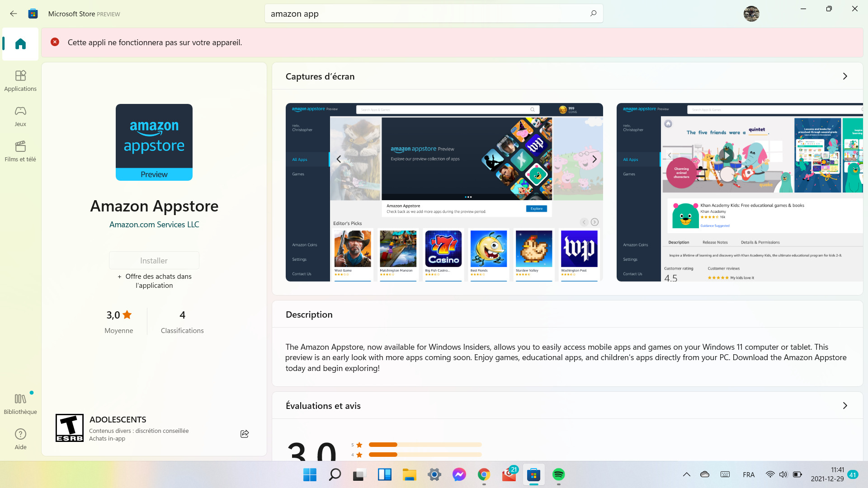Click the Microsoft Store logo icon
The width and height of the screenshot is (868, 488).
pos(33,14)
